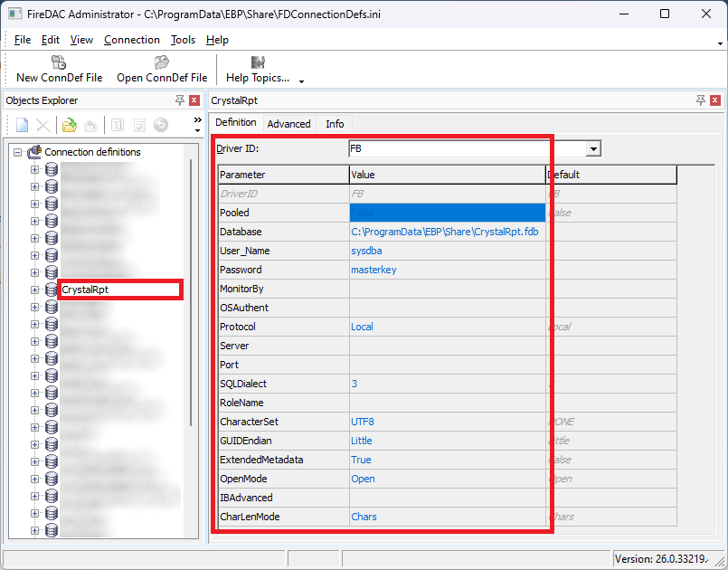Image resolution: width=728 pixels, height=570 pixels.
Task: Select the highlighted Pooled value cell
Action: 448,213
